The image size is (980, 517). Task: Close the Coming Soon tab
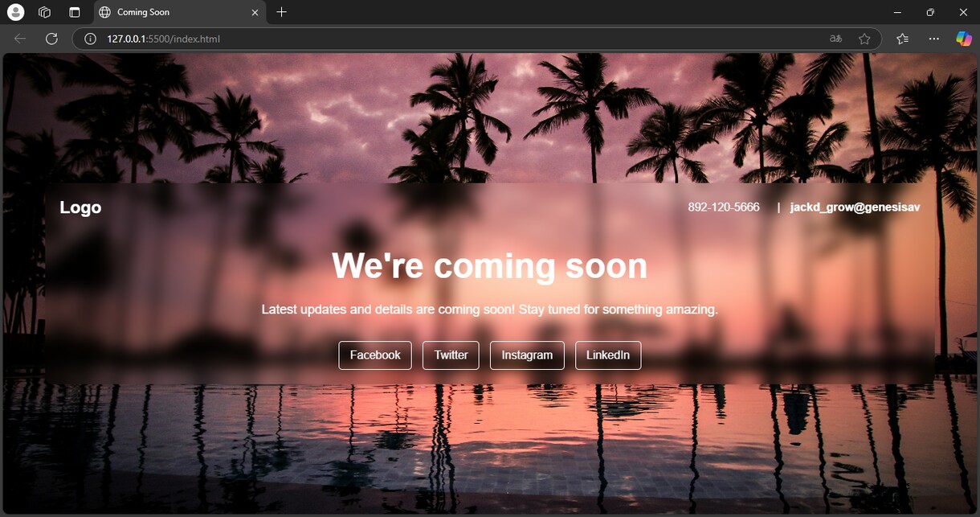(x=255, y=12)
